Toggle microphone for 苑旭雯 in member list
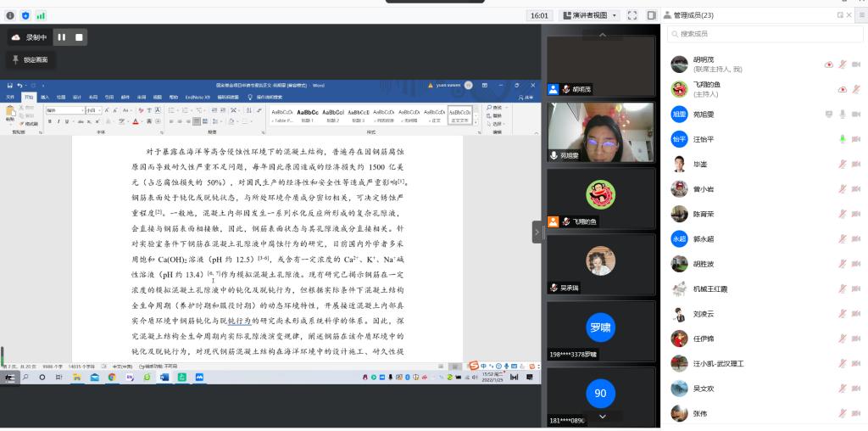The width and height of the screenshot is (868, 431). [x=843, y=114]
